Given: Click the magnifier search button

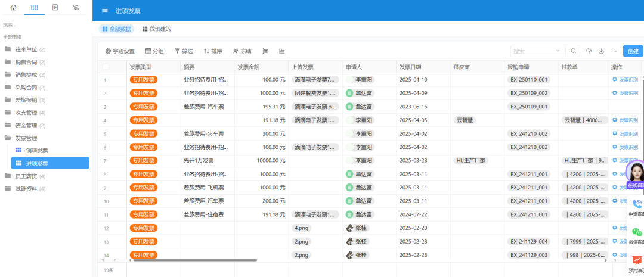Looking at the screenshot, I should point(573,51).
